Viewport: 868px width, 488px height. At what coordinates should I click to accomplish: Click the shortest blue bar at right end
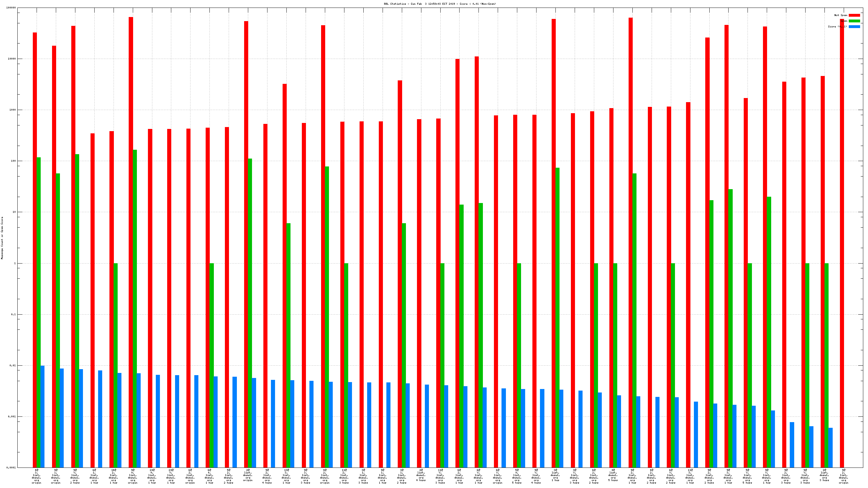(x=830, y=447)
